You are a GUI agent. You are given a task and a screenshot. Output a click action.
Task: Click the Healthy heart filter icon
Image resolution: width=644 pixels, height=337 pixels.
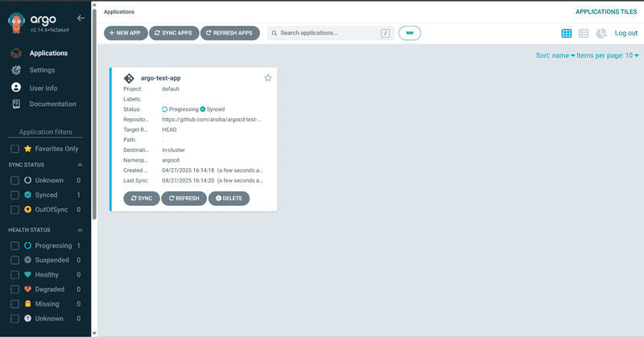[27, 274]
